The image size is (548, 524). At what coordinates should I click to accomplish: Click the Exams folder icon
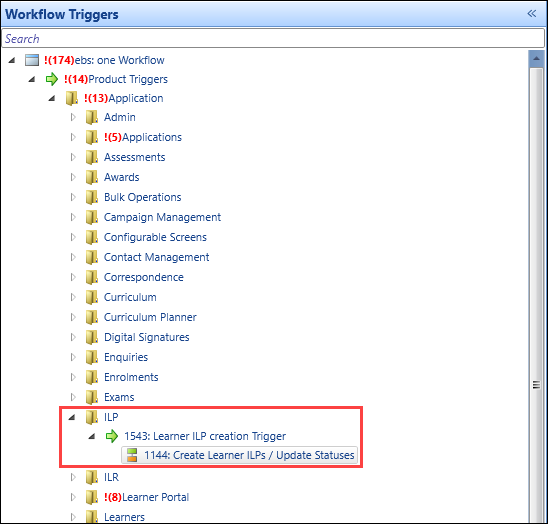(92, 397)
